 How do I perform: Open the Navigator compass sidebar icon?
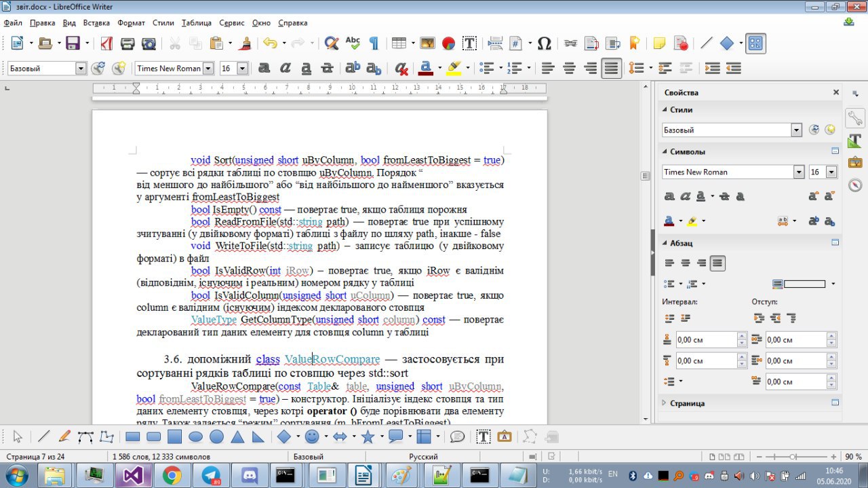(x=855, y=184)
